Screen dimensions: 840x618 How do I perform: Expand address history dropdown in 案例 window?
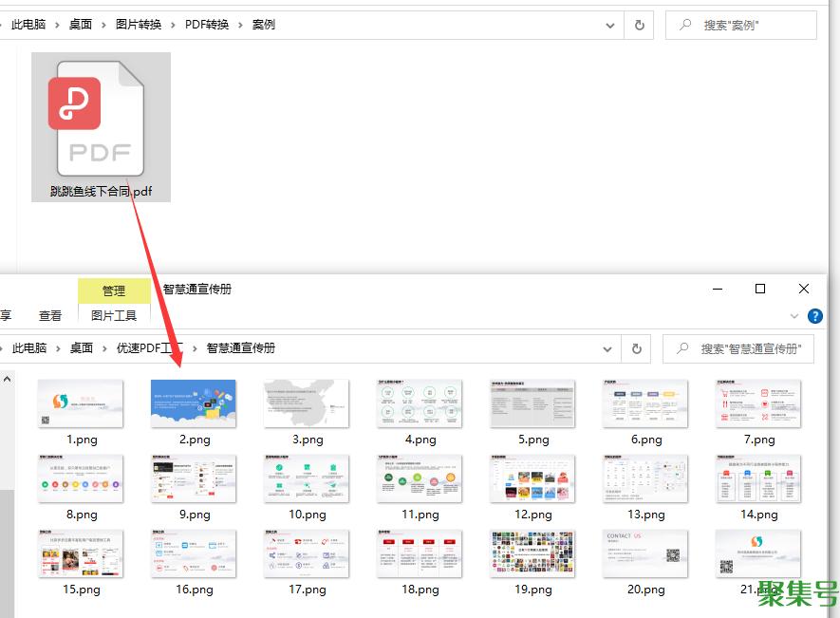pos(610,25)
